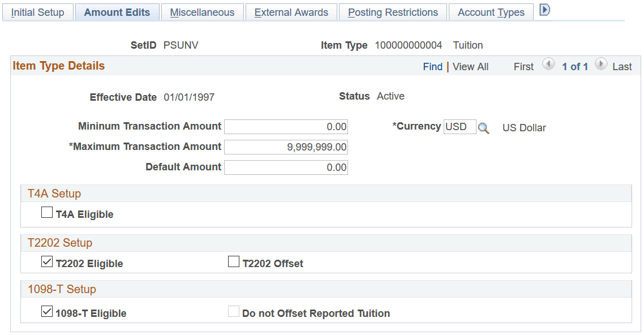Uncheck the 1098-T Eligible checkbox
Image resolution: width=644 pixels, height=335 pixels.
pyautogui.click(x=48, y=312)
